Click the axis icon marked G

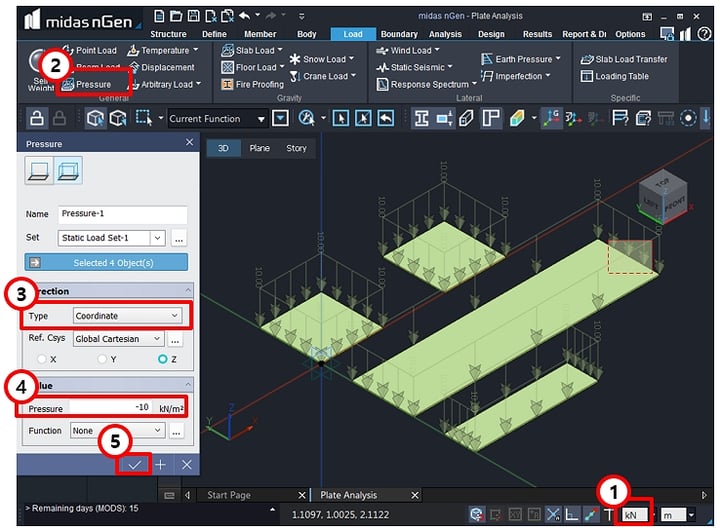coord(551,118)
